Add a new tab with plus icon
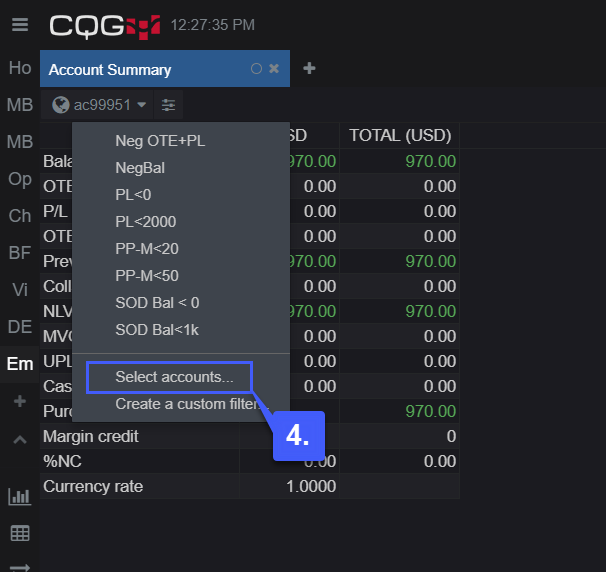 pos(309,68)
